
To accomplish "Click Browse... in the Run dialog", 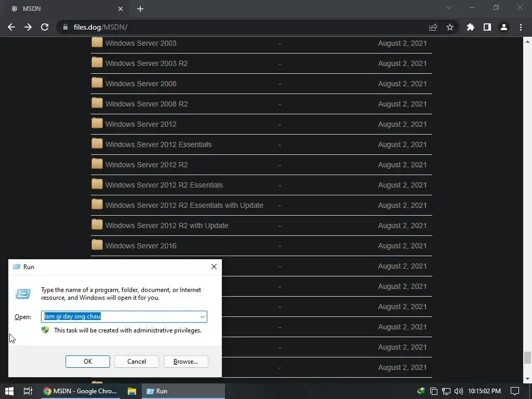I will [x=185, y=362].
